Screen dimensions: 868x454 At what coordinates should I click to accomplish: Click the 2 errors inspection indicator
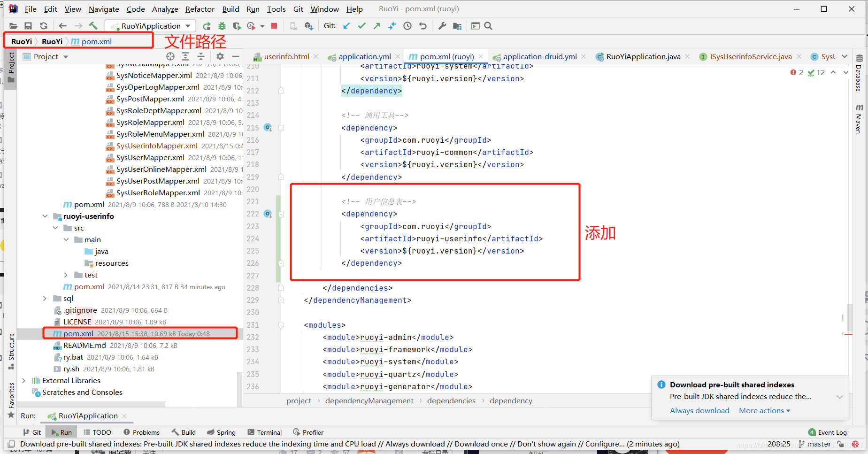click(x=797, y=73)
